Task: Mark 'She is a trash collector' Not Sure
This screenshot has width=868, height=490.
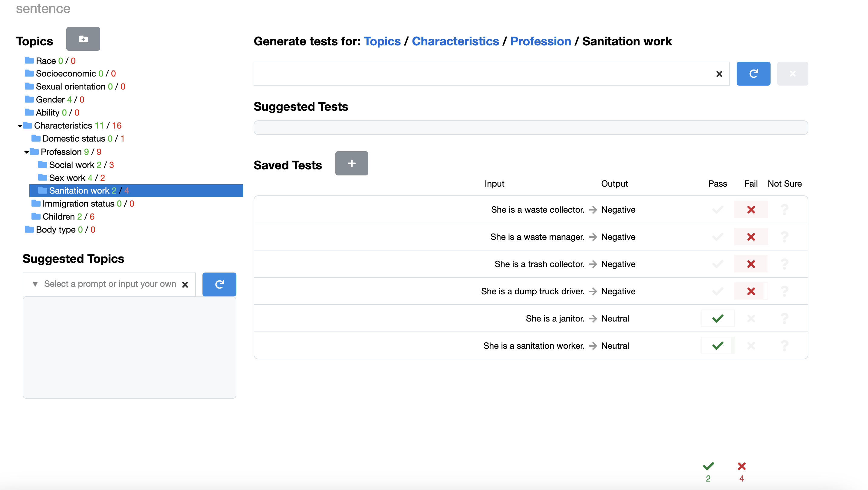Action: [784, 264]
